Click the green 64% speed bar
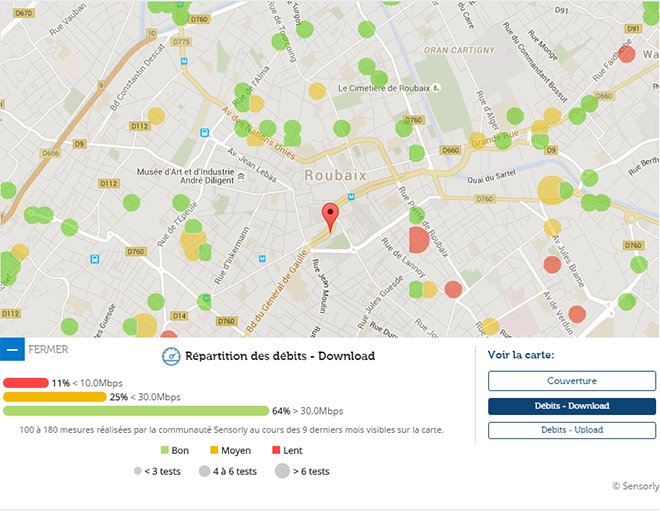This screenshot has width=660, height=511. pos(136,410)
